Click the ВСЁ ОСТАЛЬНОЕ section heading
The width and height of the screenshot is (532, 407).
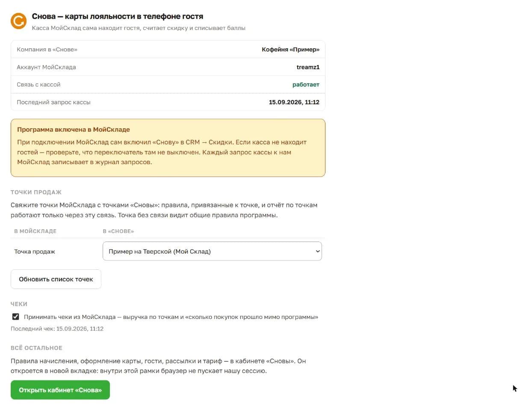pos(36,348)
